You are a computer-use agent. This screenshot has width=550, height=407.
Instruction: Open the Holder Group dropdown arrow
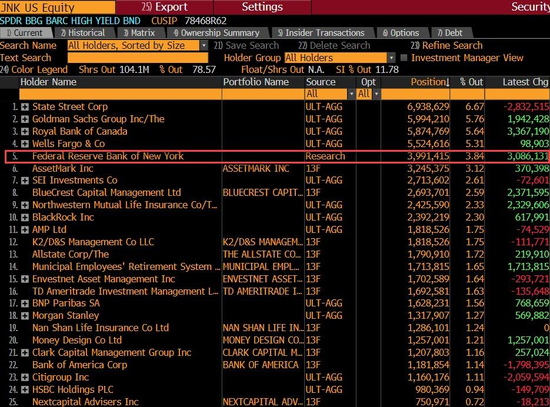coord(391,58)
